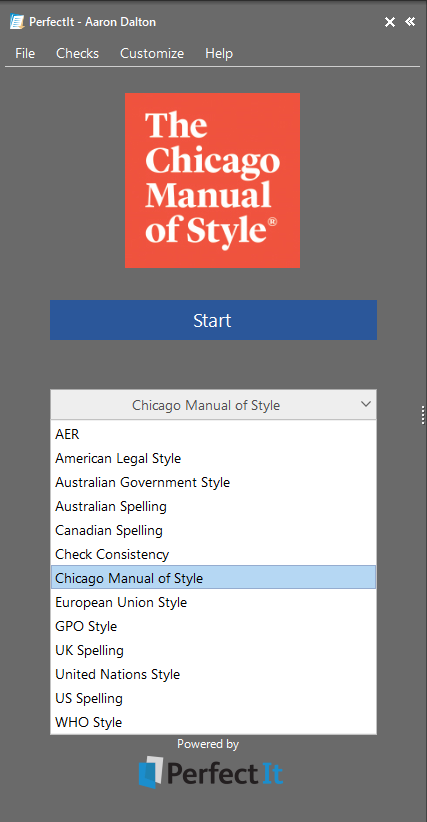Select GPO Style from the list
The image size is (427, 822).
213,626
